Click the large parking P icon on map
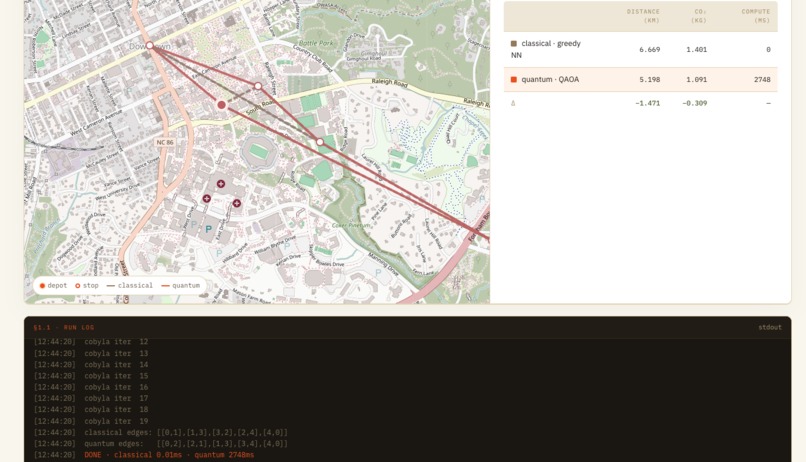The height and width of the screenshot is (462, 806). [208, 230]
